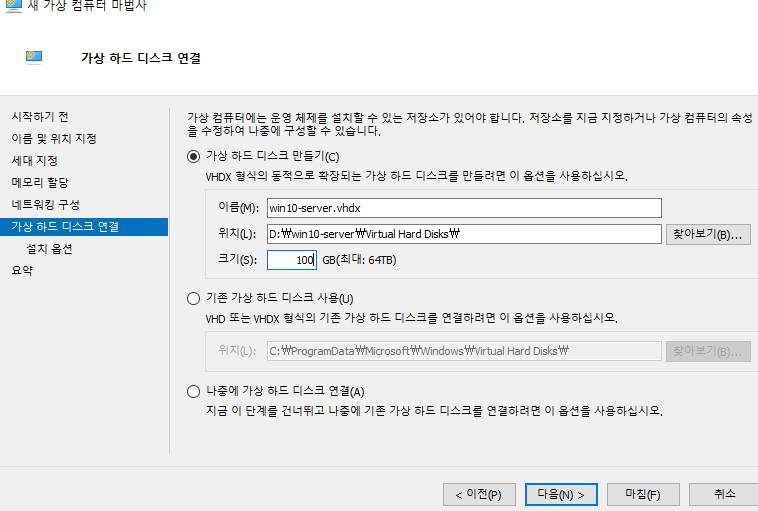Screen dimensions: 758x511
Task: Click the 위치(L) field with D:\win10-server path
Action: (464, 234)
